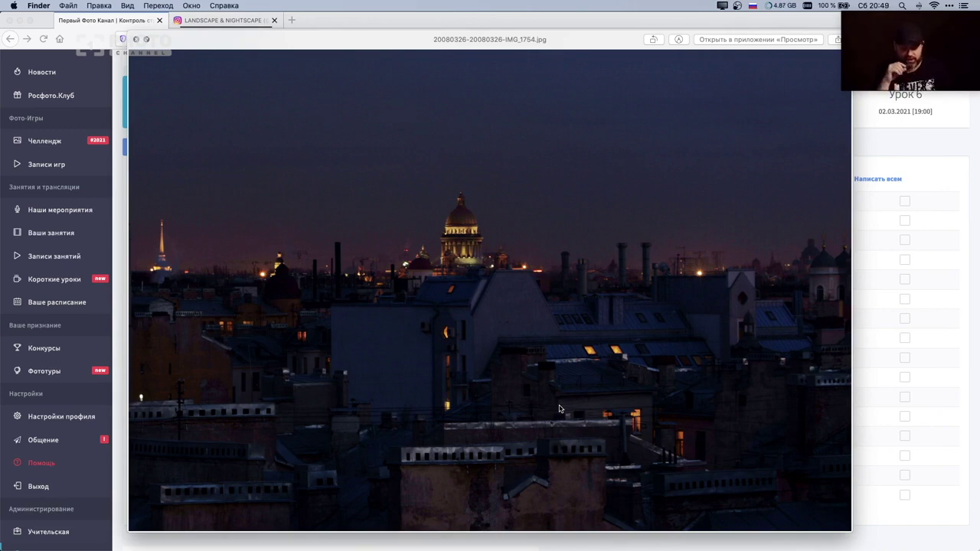Open the Файл menu in menu bar
This screenshot has width=980, height=551.
pos(67,5)
